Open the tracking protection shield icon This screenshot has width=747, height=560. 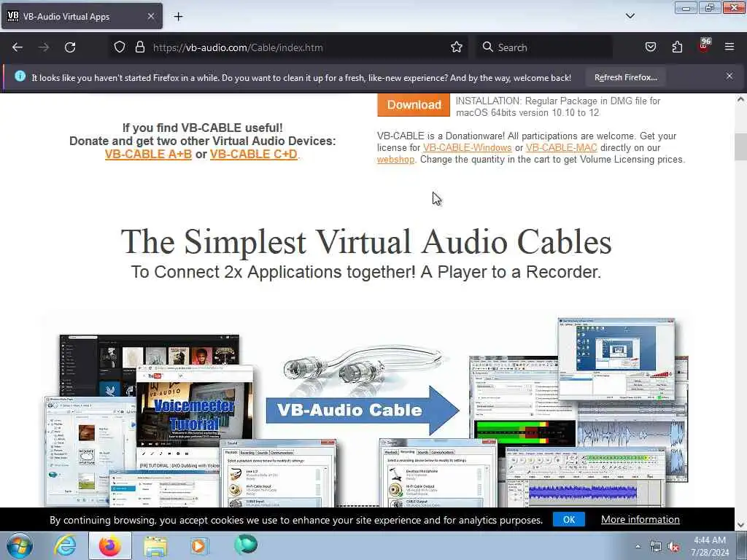coord(120,47)
